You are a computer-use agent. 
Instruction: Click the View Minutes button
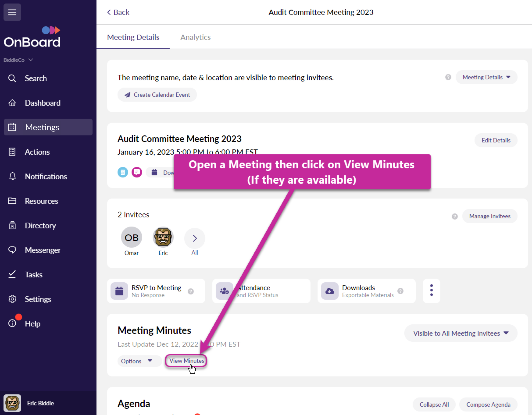186,361
